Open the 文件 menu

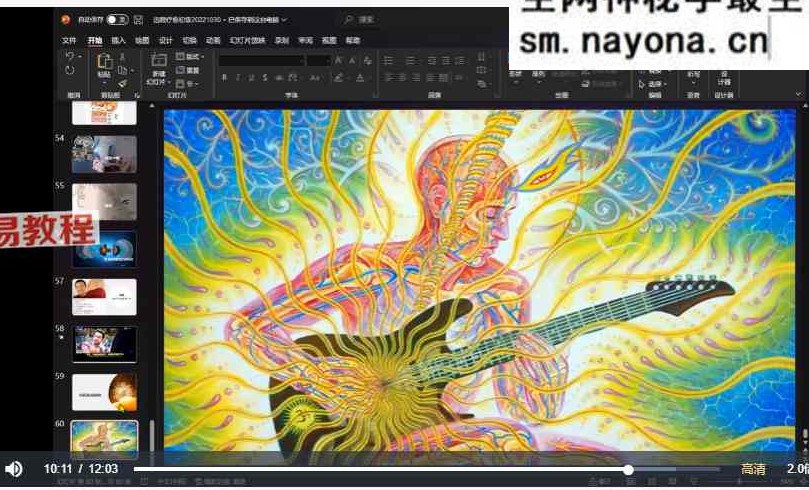[69, 40]
